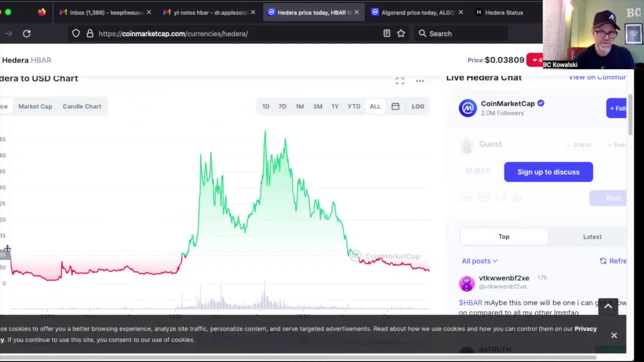Set chart range to 1Y
This screenshot has width=644, height=362.
click(335, 106)
